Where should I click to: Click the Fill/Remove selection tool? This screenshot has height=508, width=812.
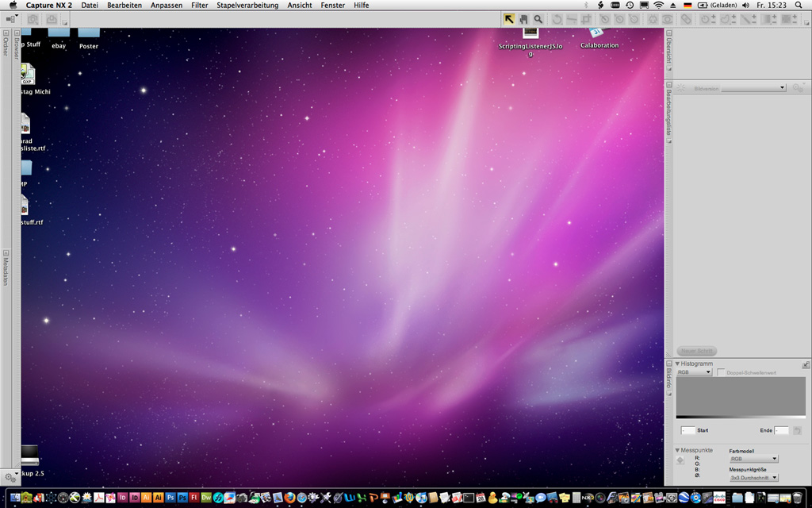[789, 19]
